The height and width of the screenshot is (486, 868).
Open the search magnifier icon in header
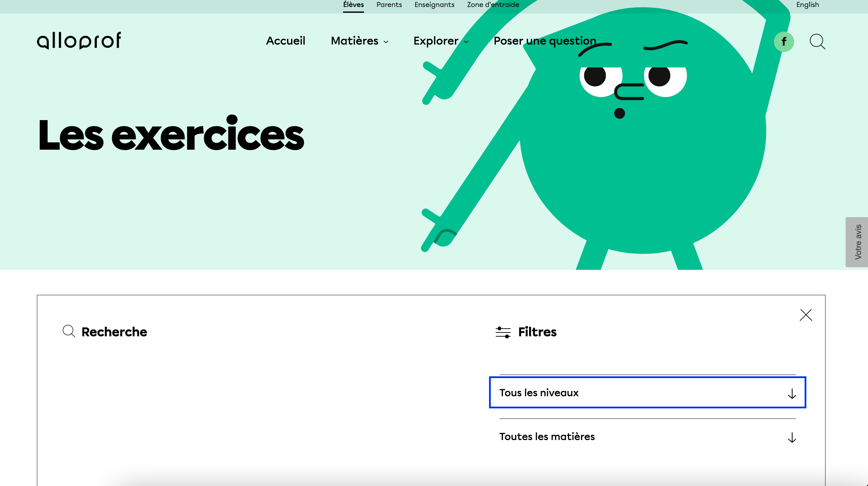coord(817,42)
